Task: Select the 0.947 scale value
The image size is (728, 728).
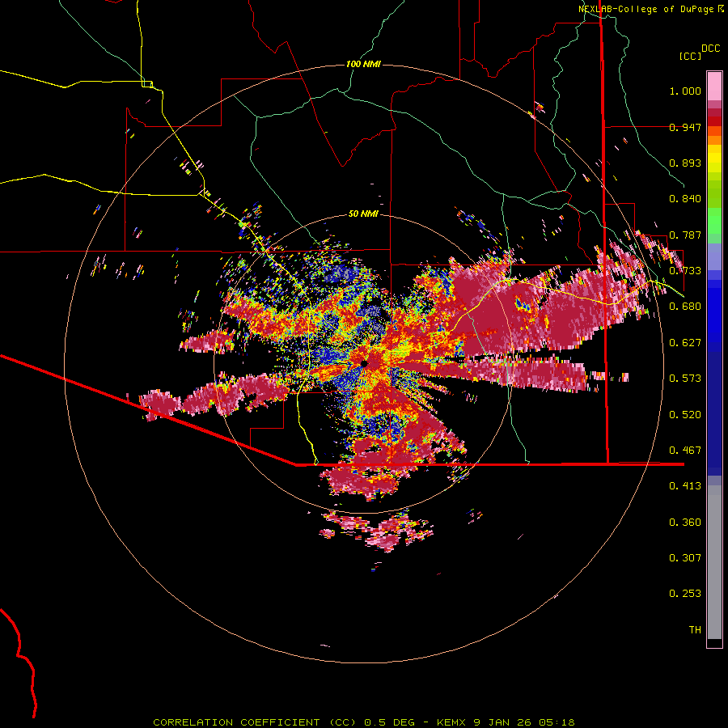Action: click(x=685, y=127)
